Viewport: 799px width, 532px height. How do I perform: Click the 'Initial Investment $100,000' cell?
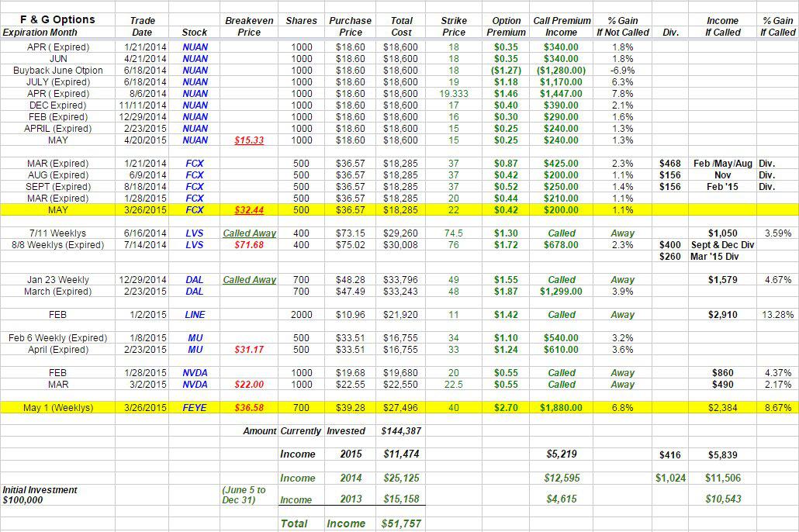click(40, 495)
